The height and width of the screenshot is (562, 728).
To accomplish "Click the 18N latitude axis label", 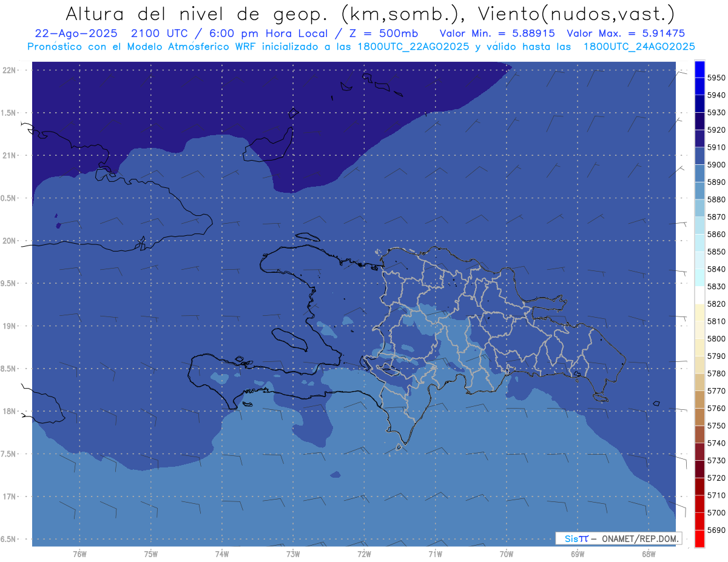I will (10, 411).
